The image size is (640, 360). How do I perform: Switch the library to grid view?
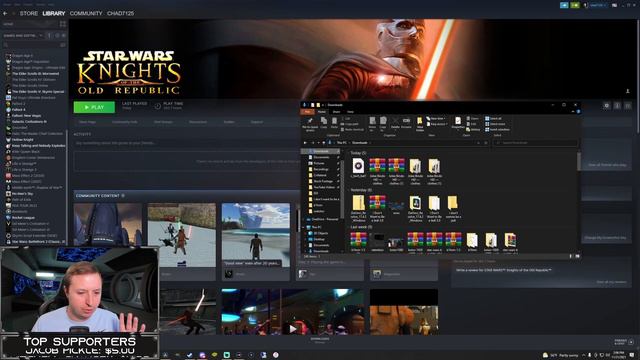pyautogui.click(x=62, y=24)
